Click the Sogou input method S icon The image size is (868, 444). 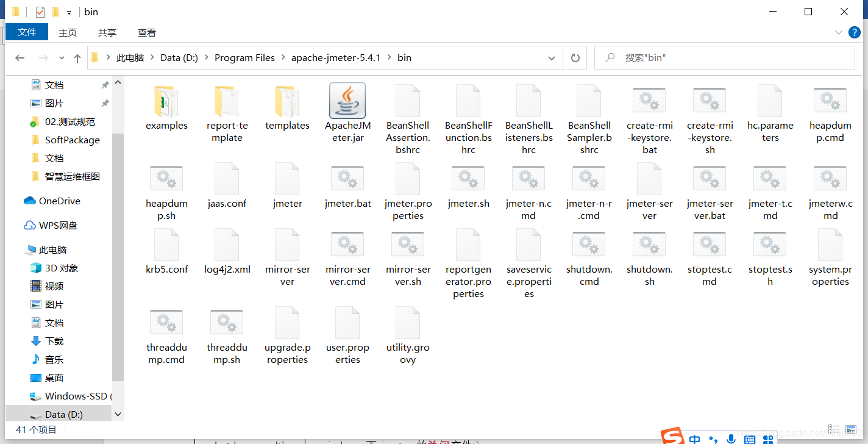tap(674, 436)
